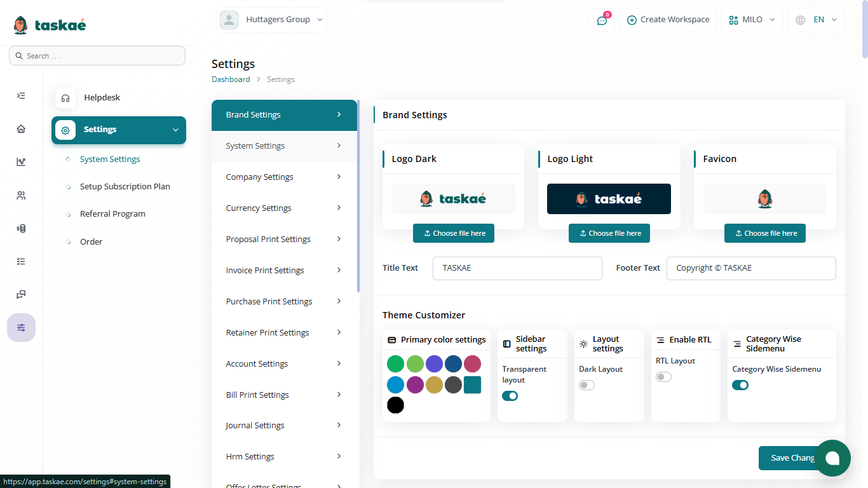
Task: Open the chat notification bubble icon
Action: 602,20
